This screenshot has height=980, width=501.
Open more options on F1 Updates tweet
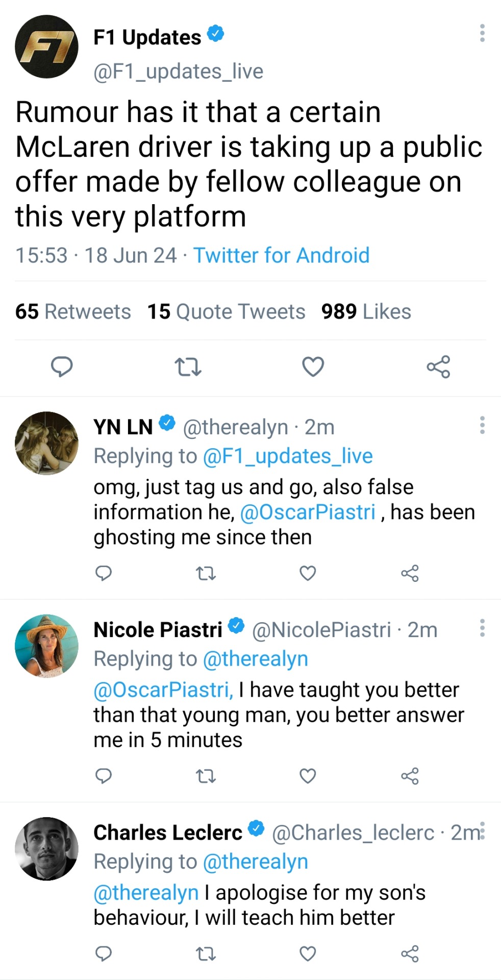click(482, 33)
